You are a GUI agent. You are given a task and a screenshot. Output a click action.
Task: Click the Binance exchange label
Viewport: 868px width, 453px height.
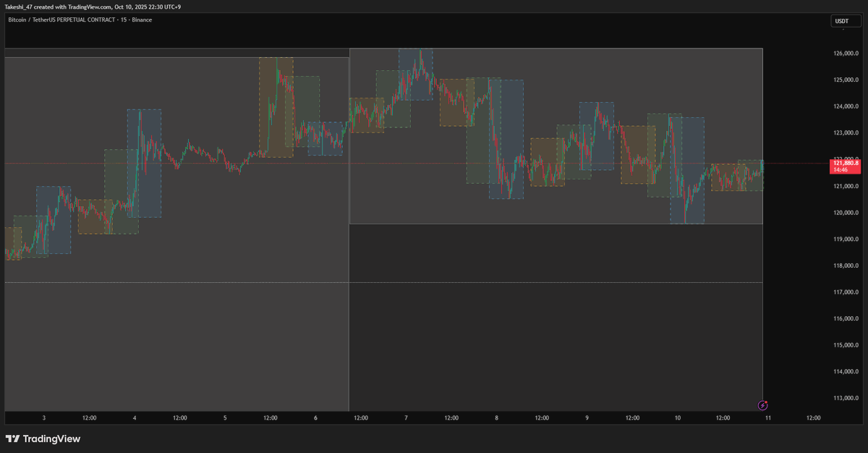coord(141,20)
